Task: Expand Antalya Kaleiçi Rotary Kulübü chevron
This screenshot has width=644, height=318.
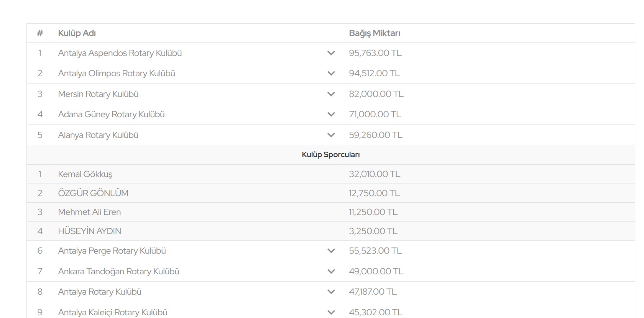Action: click(331, 312)
